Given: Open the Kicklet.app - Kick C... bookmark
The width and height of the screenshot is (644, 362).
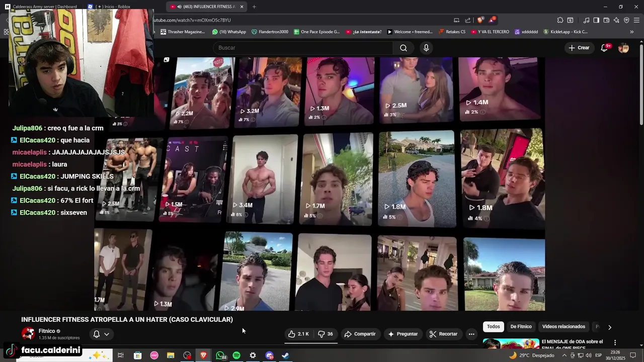Looking at the screenshot, I should pyautogui.click(x=565, y=32).
